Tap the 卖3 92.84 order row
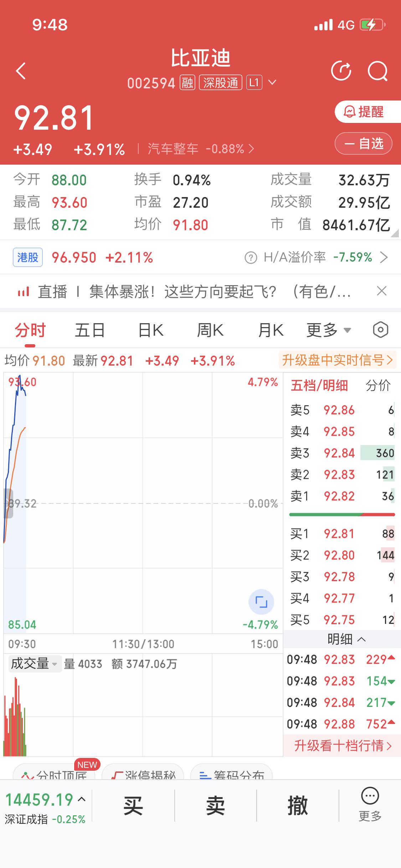Viewport: 401px width, 868px height. pyautogui.click(x=342, y=453)
